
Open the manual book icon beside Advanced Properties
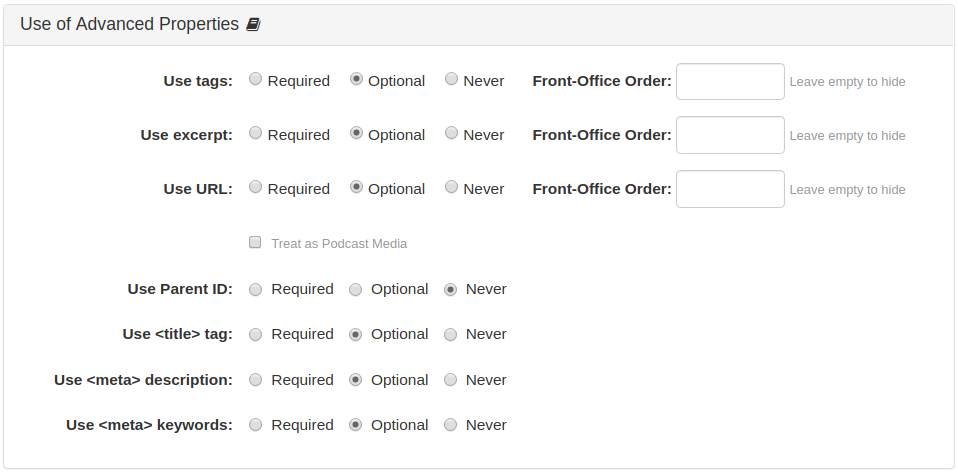pyautogui.click(x=253, y=24)
